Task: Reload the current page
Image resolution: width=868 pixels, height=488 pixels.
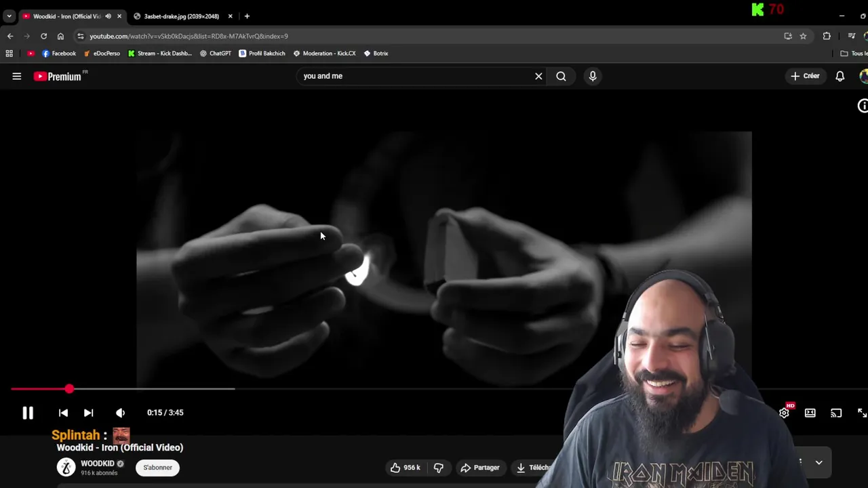Action: point(43,36)
